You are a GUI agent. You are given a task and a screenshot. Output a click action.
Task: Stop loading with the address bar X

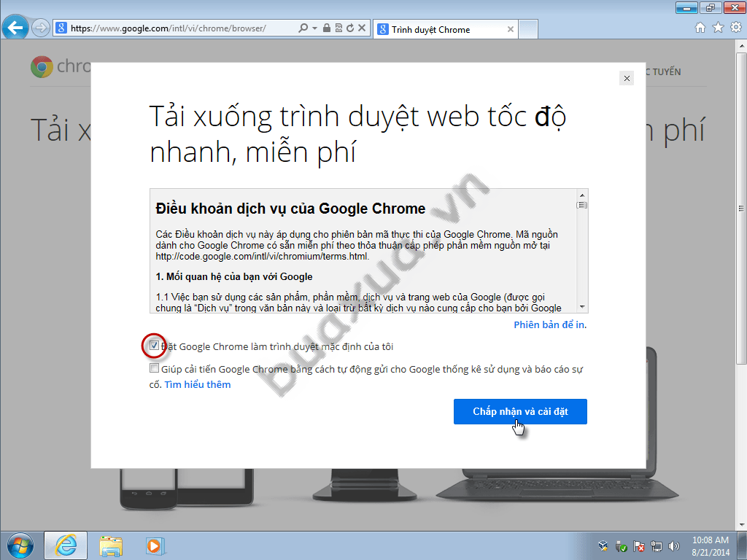click(362, 28)
